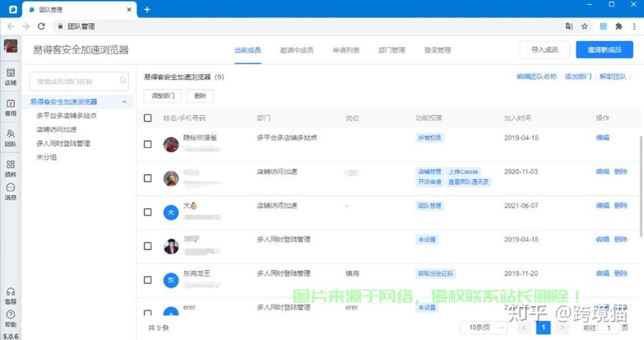Delete the member who joined 2020-11-03

click(621, 171)
